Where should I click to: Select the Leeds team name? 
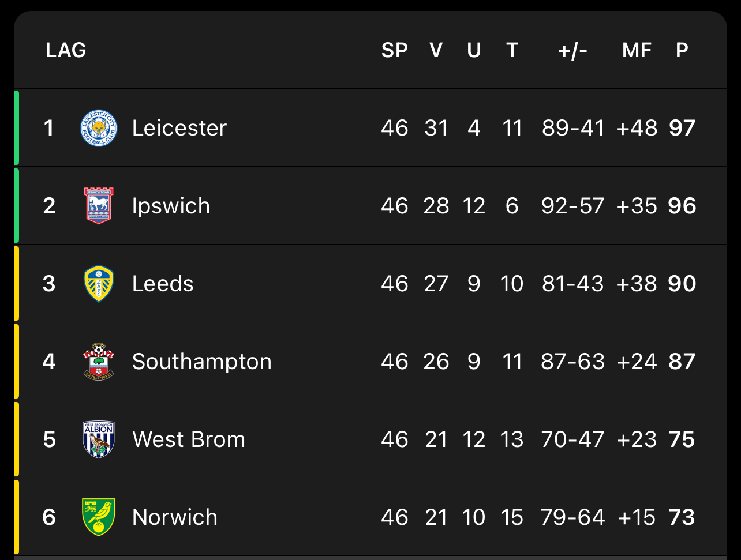[x=163, y=284]
